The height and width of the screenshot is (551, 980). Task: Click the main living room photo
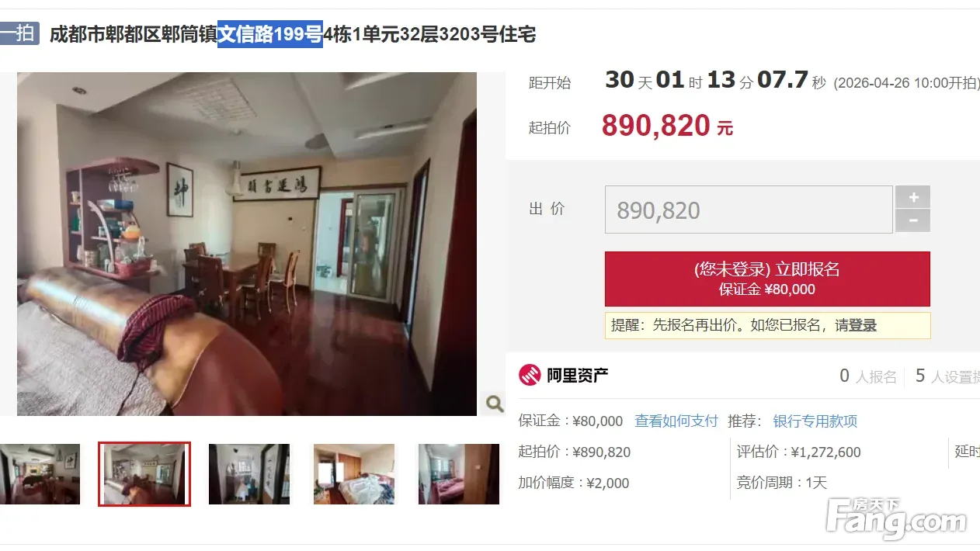(247, 244)
